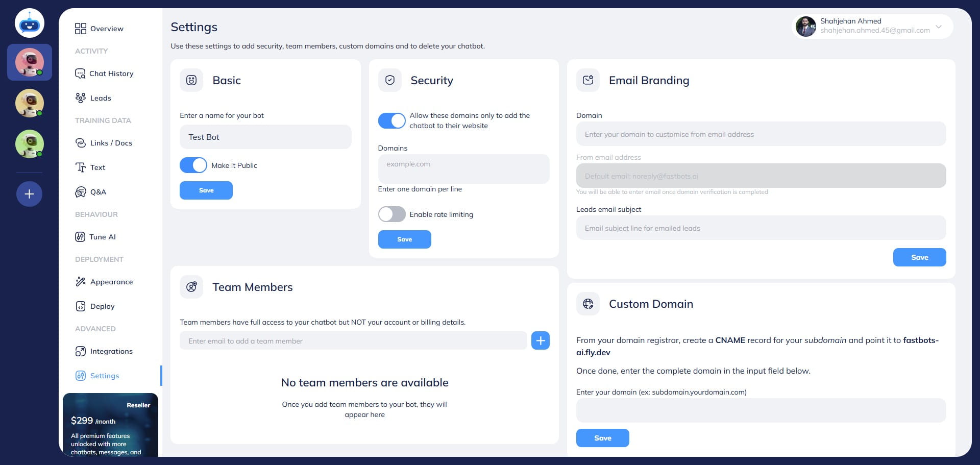Viewport: 980px width, 465px height.
Task: Click the Team Members header icon
Action: click(191, 287)
